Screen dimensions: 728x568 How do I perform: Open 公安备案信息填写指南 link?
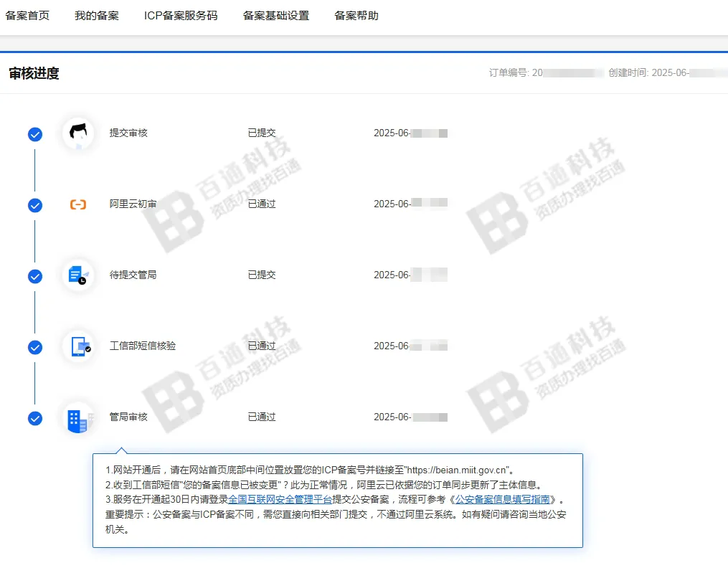[502, 500]
